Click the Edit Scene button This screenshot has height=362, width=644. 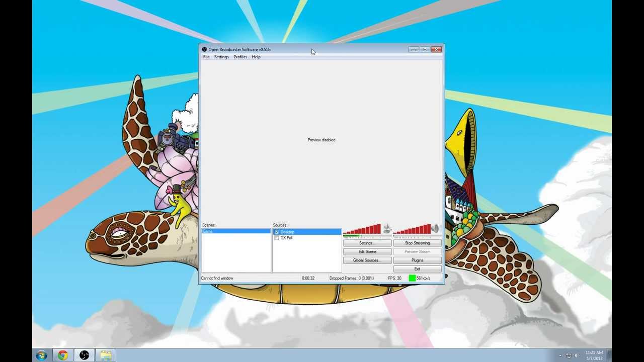tap(367, 252)
